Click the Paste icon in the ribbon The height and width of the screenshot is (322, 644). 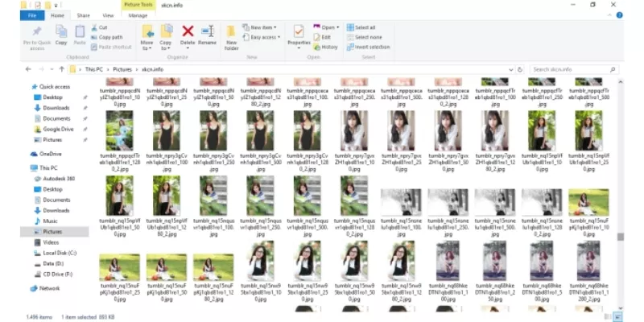pyautogui.click(x=80, y=31)
